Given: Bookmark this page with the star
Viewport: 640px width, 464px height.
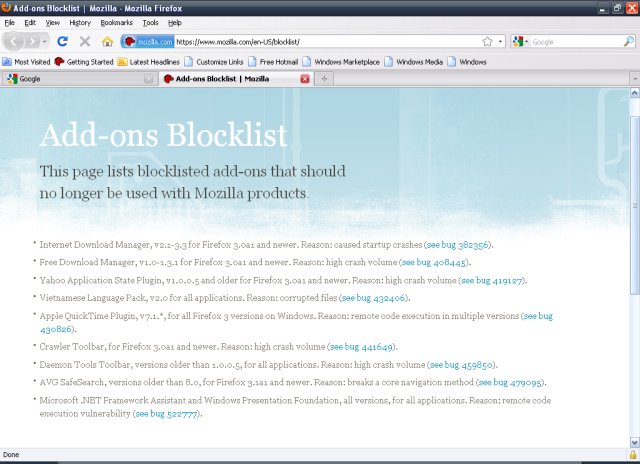Looking at the screenshot, I should [x=487, y=42].
